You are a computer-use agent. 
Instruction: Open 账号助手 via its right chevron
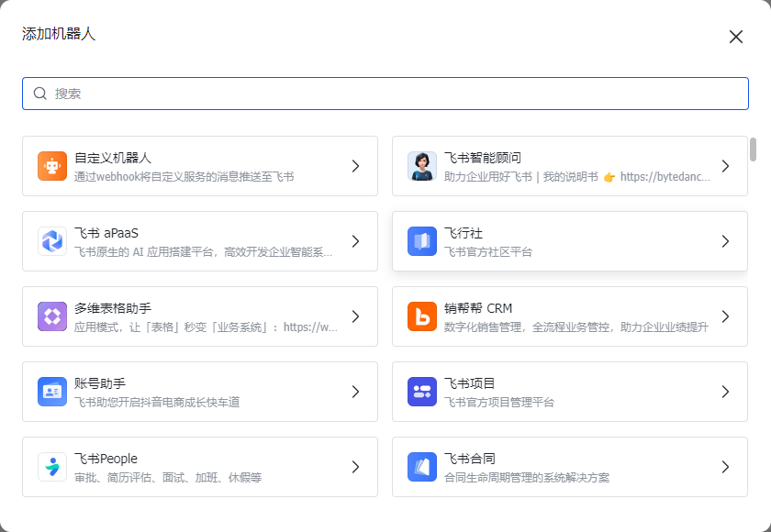355,392
